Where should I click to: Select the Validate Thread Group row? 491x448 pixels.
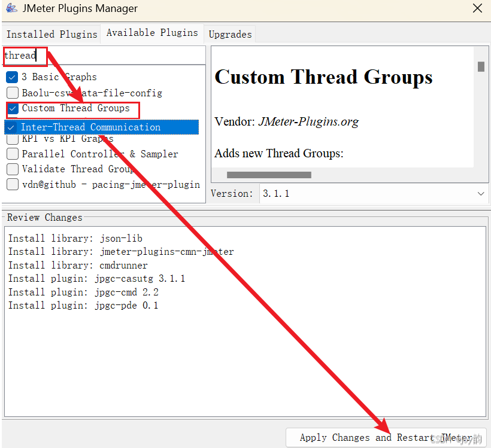coord(102,169)
